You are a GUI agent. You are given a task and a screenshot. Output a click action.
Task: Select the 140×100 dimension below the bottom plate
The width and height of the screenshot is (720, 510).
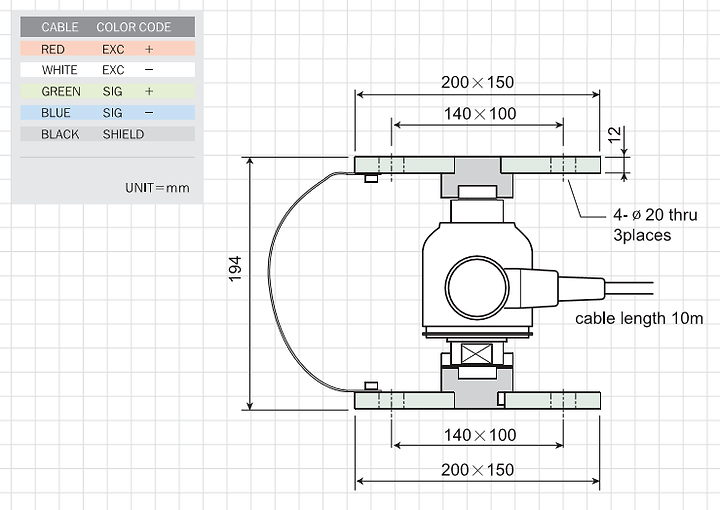[480, 435]
